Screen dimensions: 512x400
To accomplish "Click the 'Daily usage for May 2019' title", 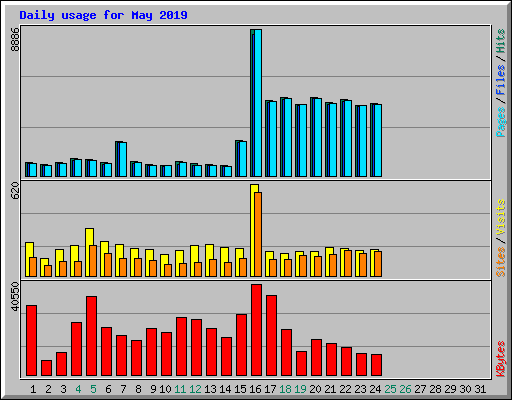I will click(103, 15).
